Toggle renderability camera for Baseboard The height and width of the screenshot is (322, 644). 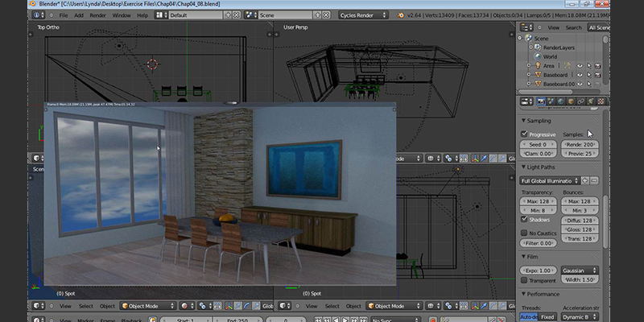tap(597, 75)
